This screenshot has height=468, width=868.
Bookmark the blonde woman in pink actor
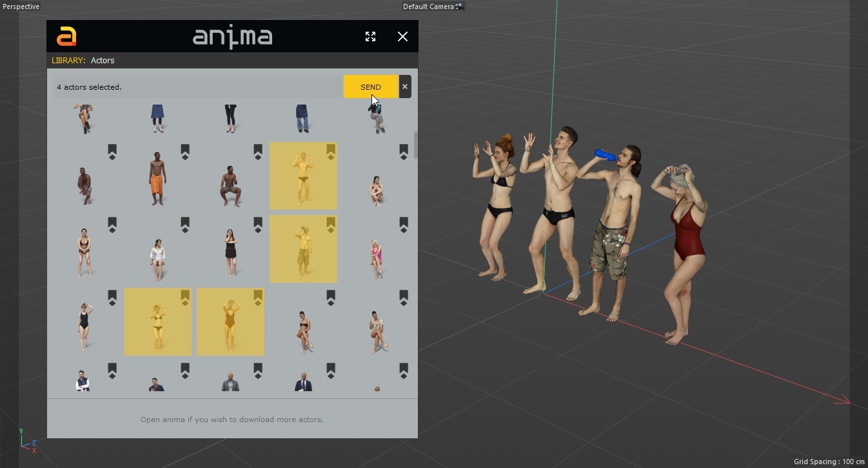pyautogui.click(x=403, y=225)
